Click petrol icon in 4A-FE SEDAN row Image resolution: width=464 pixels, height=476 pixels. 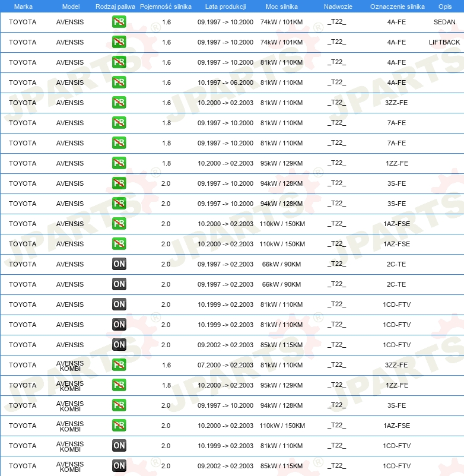pos(119,22)
